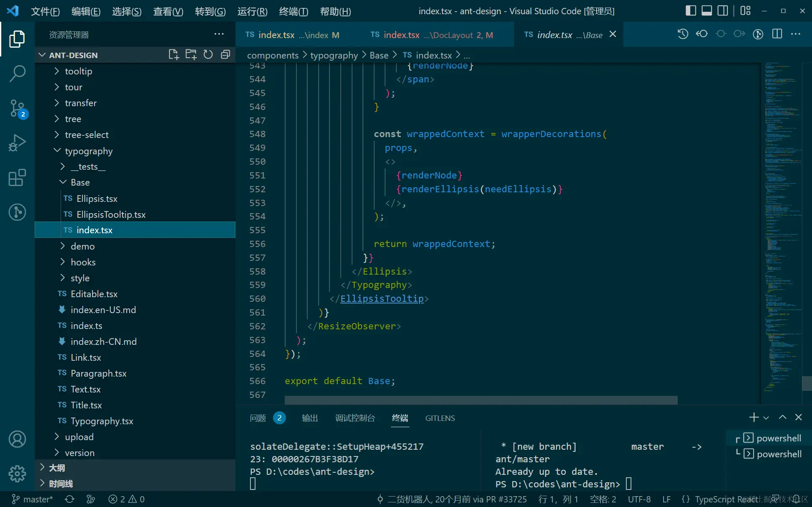Open new terminal launch profile dropdown arrow

[766, 418]
